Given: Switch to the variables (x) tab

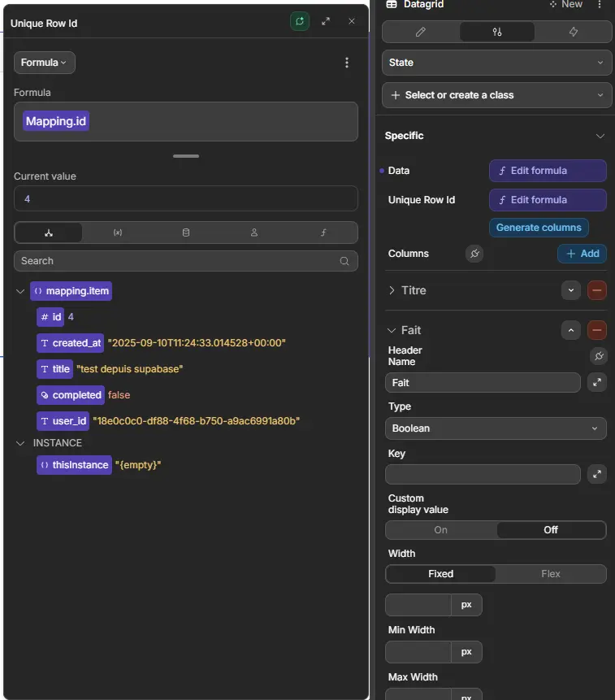Looking at the screenshot, I should click(x=118, y=233).
